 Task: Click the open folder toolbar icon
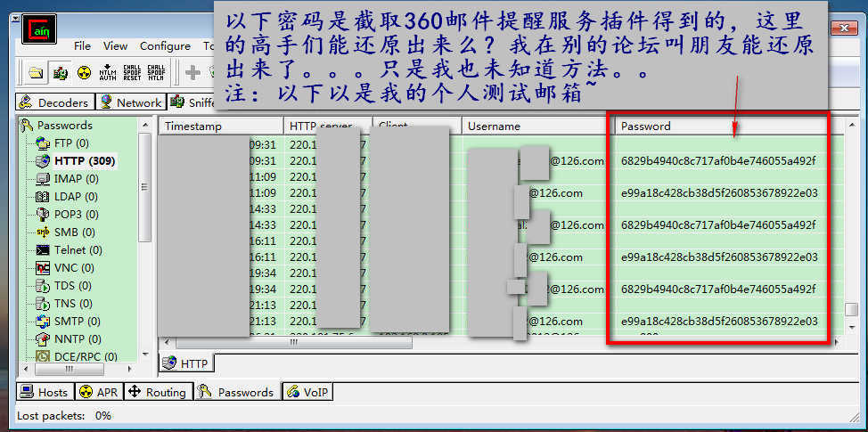pyautogui.click(x=37, y=72)
